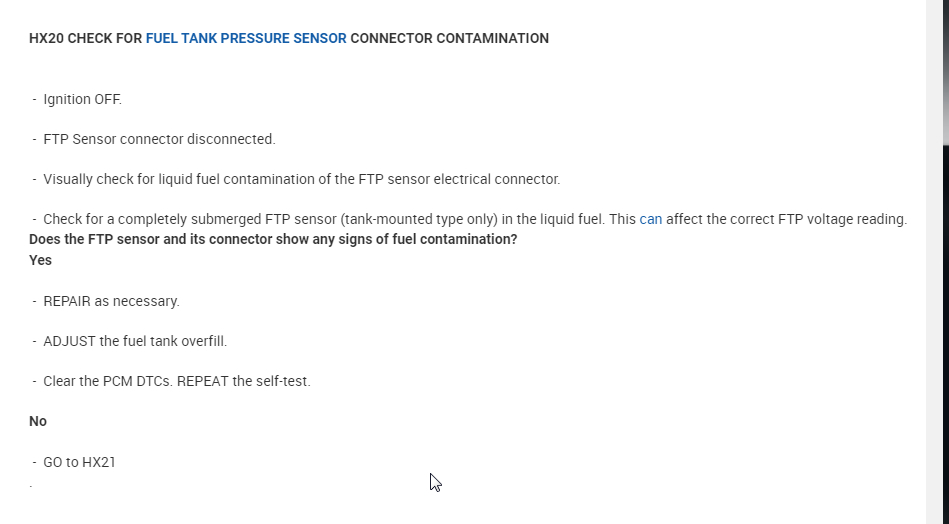
Task: Click the 'Ignition OFF.' step
Action: point(82,99)
